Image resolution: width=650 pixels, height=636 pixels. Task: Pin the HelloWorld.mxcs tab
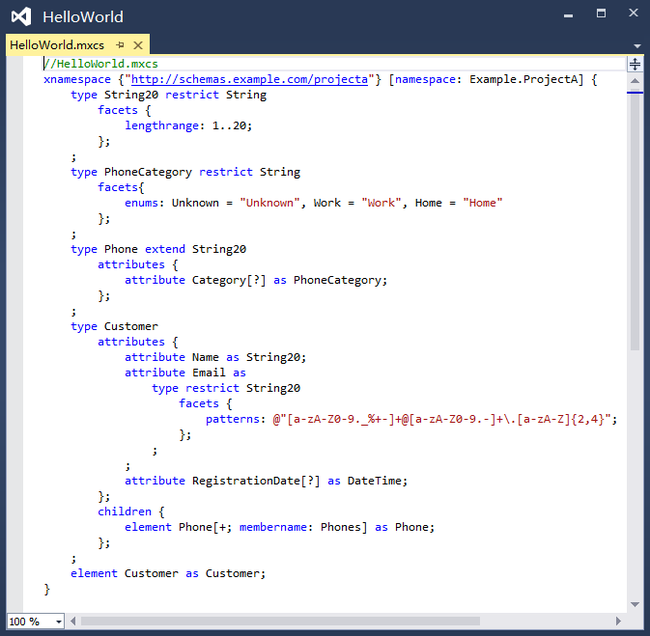[x=120, y=45]
